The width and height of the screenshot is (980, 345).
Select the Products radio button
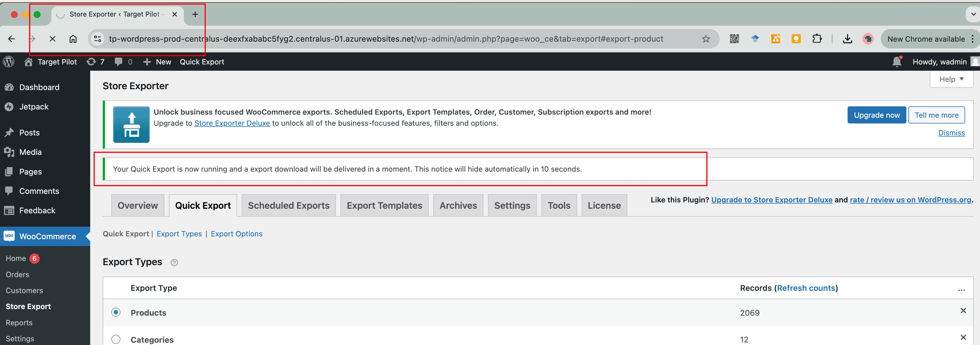(x=116, y=312)
